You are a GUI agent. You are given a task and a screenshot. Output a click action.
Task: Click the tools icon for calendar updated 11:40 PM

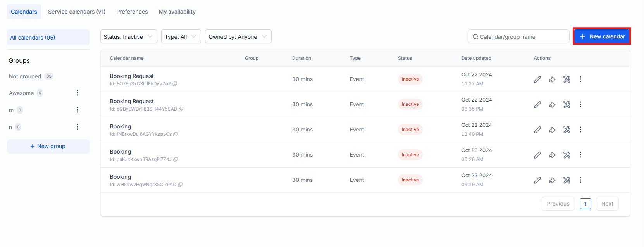point(567,130)
